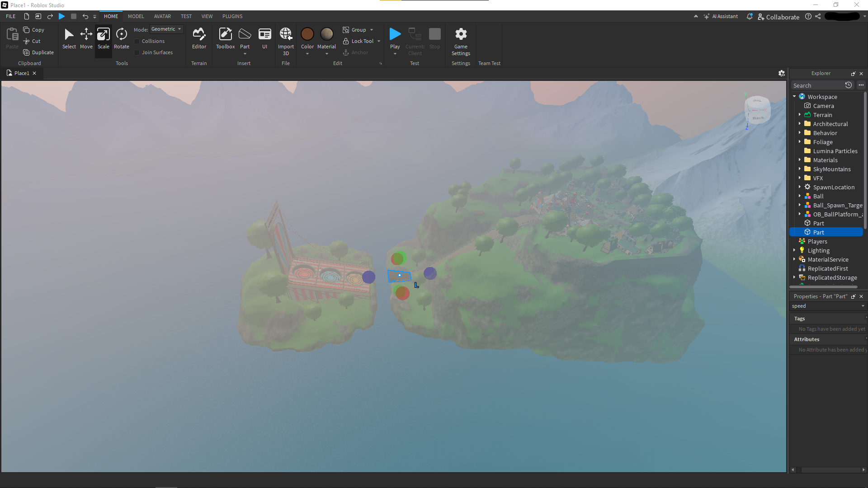Expand the Terrain item
Screen dimensions: 868x488
pos(800,115)
